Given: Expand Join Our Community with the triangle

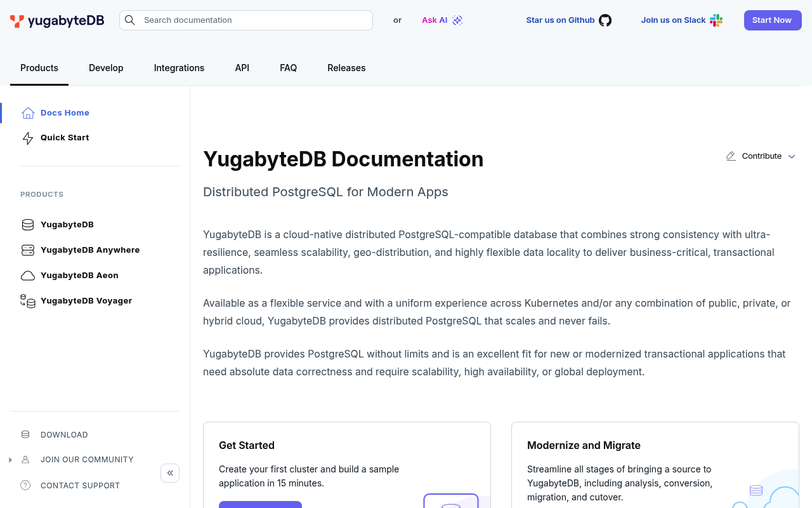Looking at the screenshot, I should (10, 460).
